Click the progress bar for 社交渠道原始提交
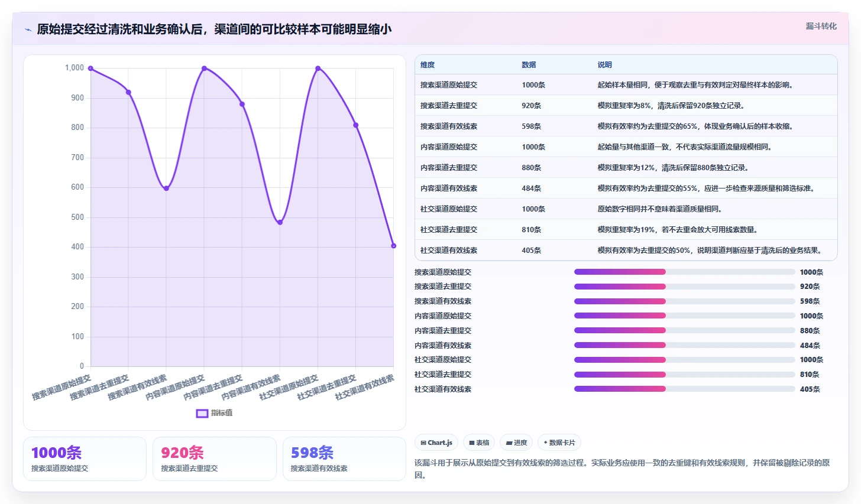This screenshot has height=504, width=861. click(x=684, y=360)
